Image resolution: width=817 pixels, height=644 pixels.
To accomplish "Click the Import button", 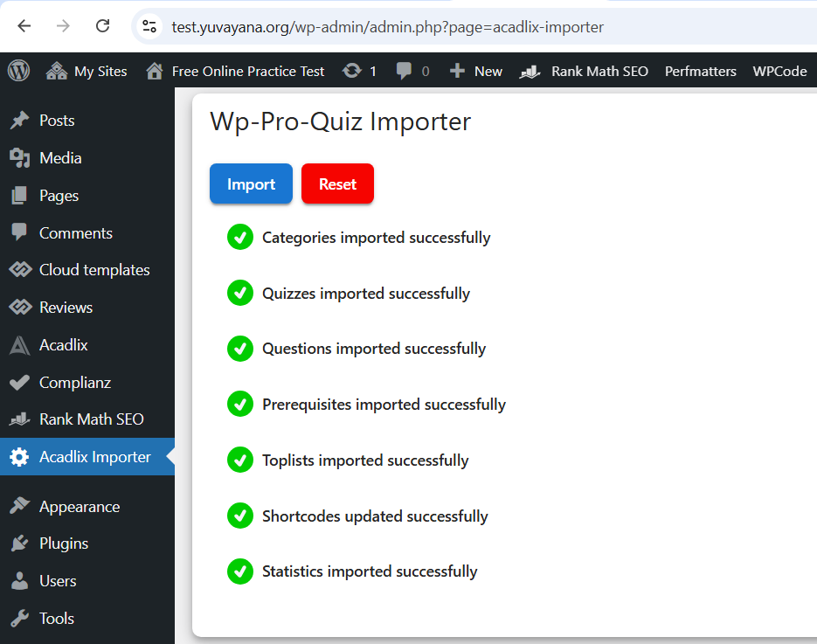I will (251, 184).
